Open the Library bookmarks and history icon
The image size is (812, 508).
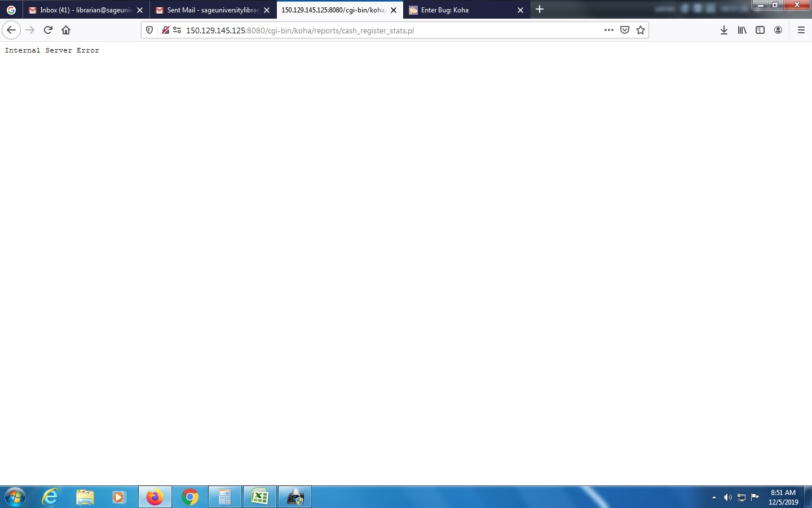click(742, 30)
